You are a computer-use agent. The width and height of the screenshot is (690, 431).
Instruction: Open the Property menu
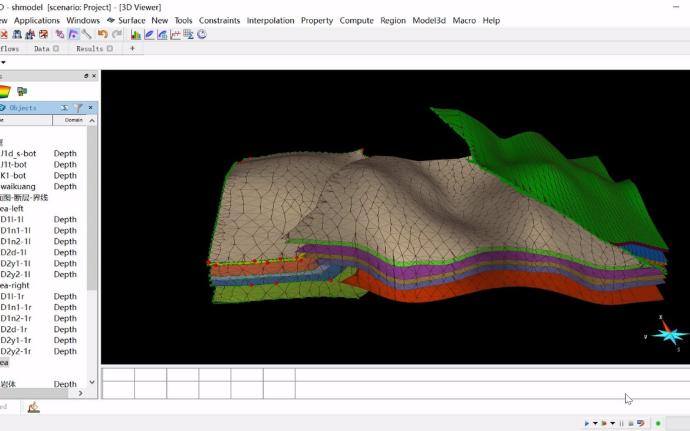coord(317,20)
